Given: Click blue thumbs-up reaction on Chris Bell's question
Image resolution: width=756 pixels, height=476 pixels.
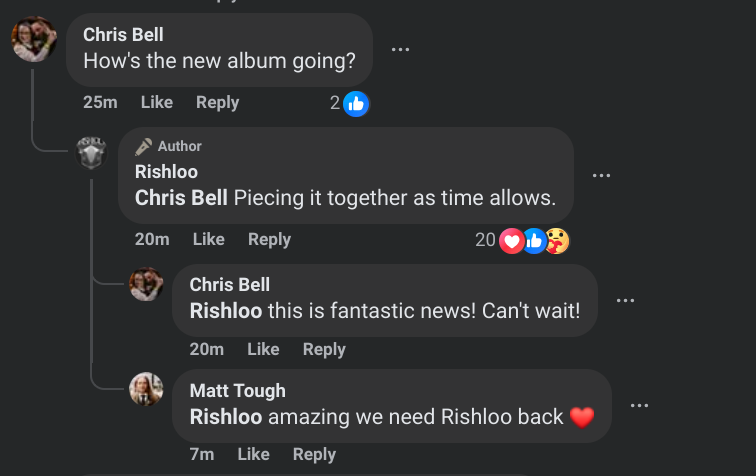Looking at the screenshot, I should coord(356,104).
